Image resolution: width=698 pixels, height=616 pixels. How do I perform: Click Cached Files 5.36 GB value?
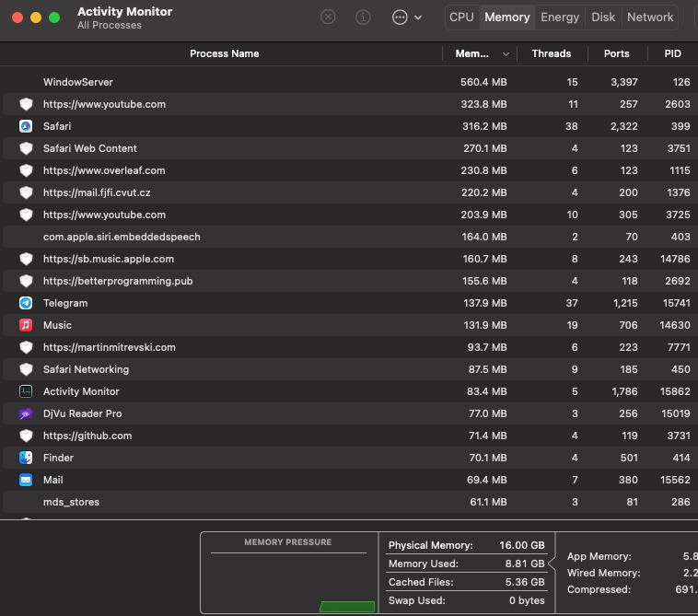524,582
